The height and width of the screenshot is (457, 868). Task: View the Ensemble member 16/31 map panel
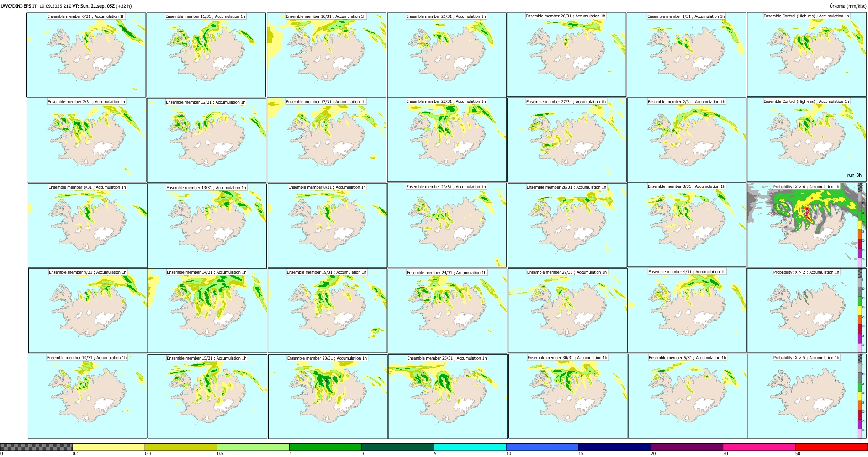(x=327, y=55)
